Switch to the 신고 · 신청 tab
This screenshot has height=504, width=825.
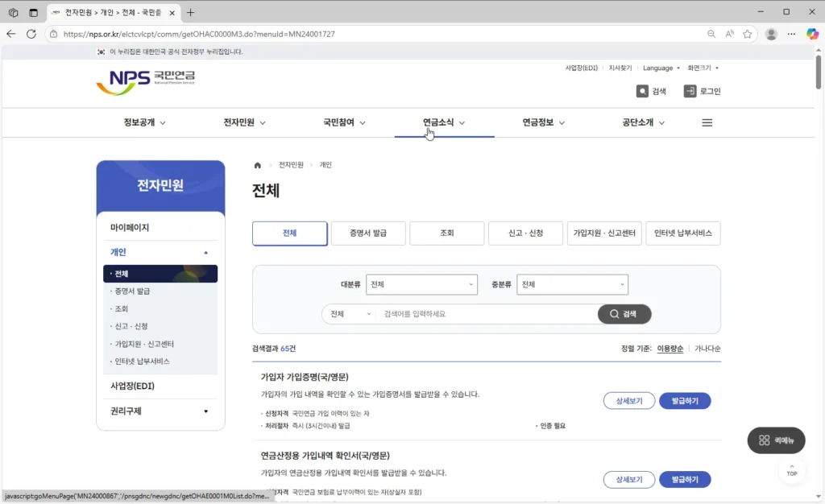[x=525, y=233]
